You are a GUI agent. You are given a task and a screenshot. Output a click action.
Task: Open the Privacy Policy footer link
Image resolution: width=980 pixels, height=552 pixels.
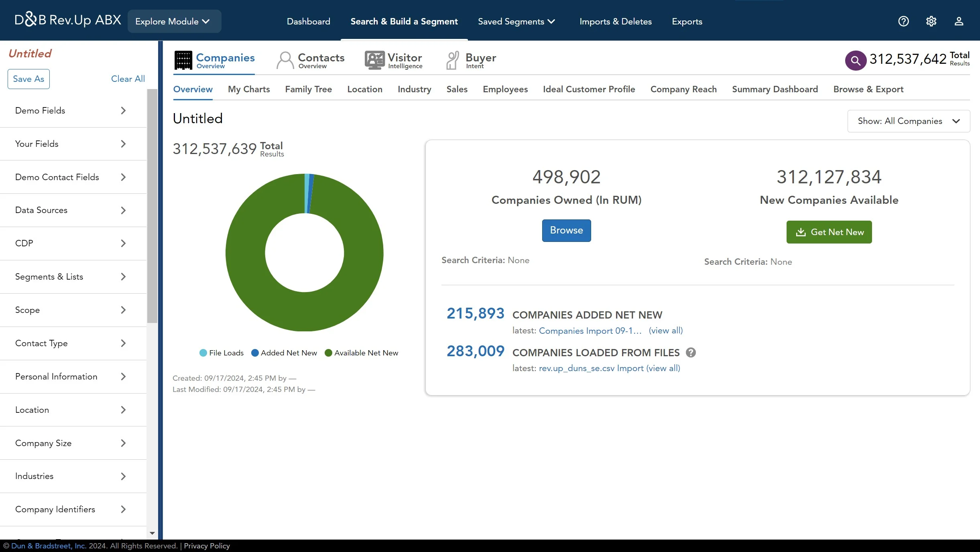tap(207, 546)
